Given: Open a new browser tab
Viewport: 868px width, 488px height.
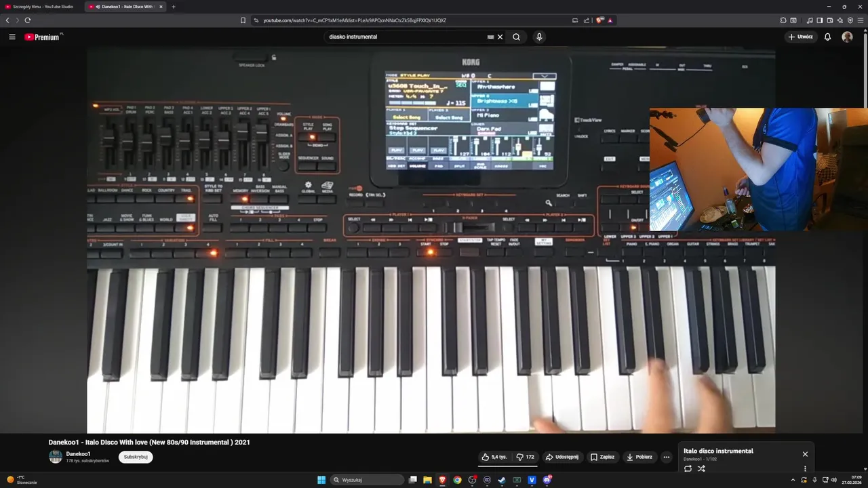Looking at the screenshot, I should [174, 7].
